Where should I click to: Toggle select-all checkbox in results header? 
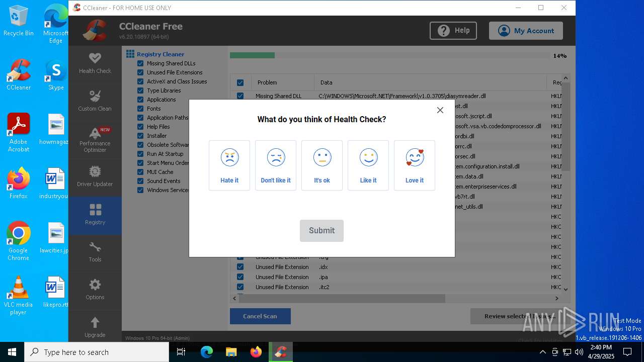(x=240, y=82)
